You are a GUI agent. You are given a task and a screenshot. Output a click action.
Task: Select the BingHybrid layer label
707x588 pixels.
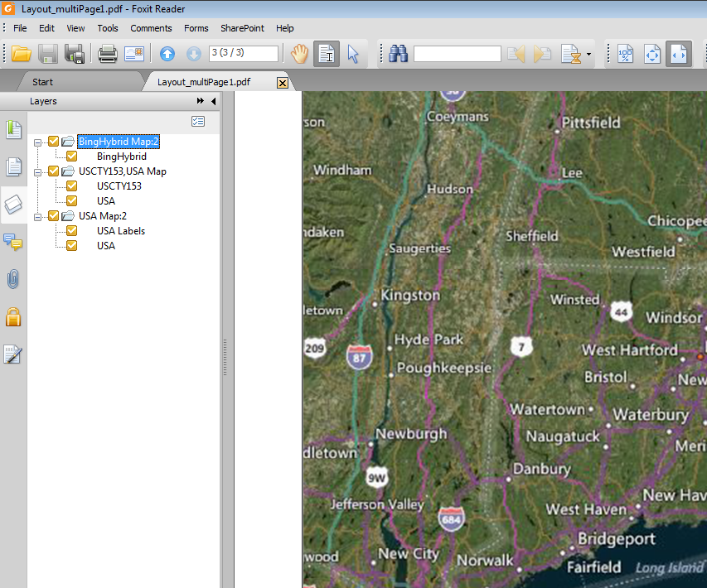[122, 157]
